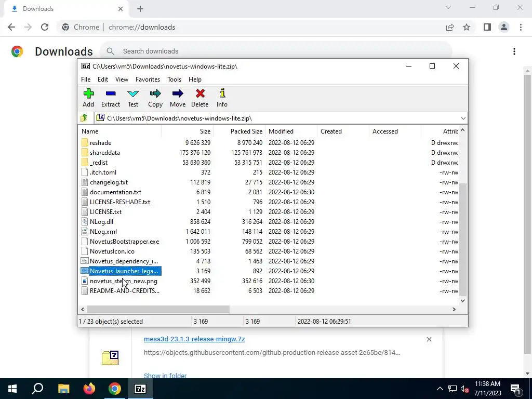
Task: Click the novetus_steam_new.png image icon
Action: pos(85,281)
